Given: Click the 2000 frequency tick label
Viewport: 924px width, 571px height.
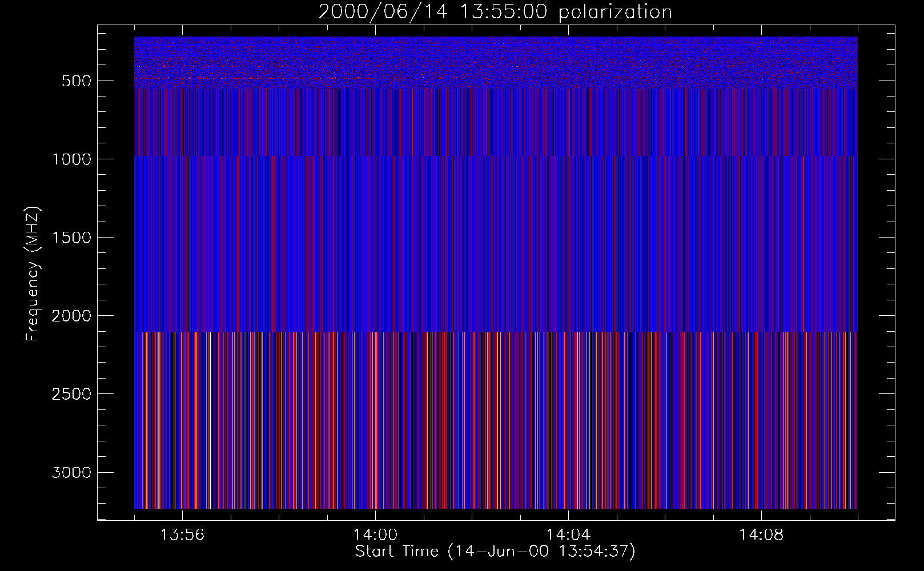Looking at the screenshot, I should pyautogui.click(x=71, y=316).
